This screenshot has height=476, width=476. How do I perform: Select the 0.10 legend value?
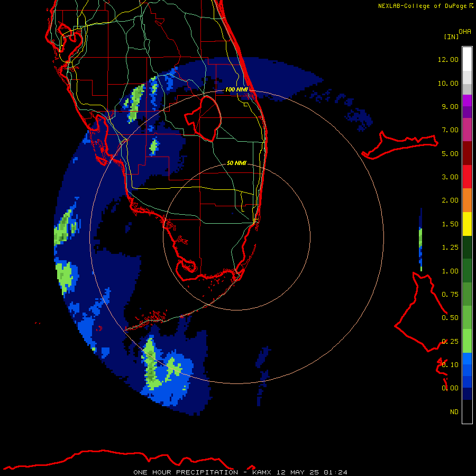[450, 365]
